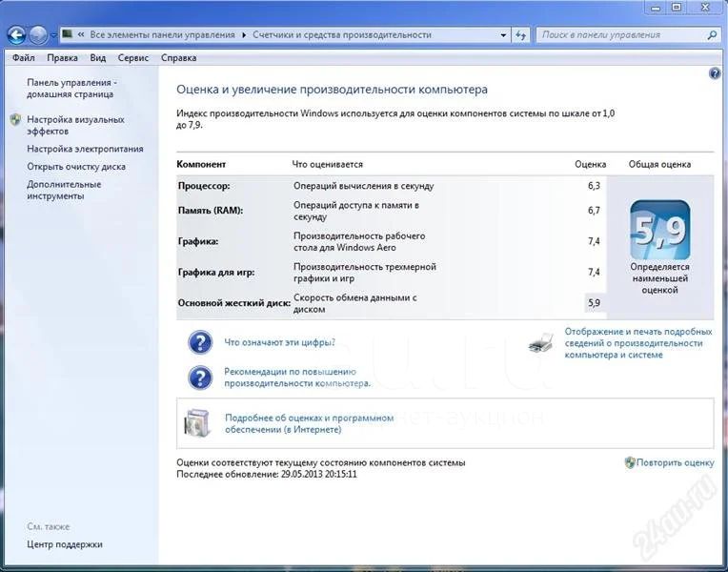Screen dimensions: 728x572
Task: Click the control panel icon in address bar
Action: pyautogui.click(x=68, y=34)
